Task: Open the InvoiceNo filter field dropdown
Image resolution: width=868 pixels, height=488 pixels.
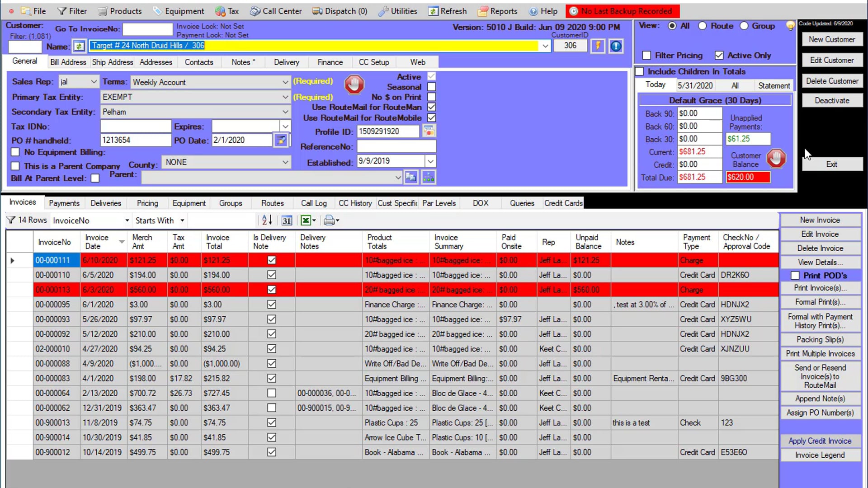Action: tap(127, 221)
